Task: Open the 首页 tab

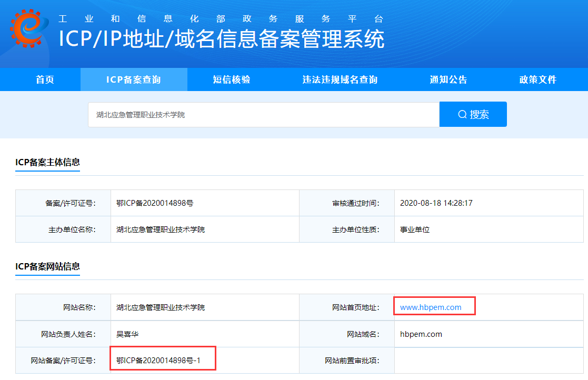Action: coord(45,79)
